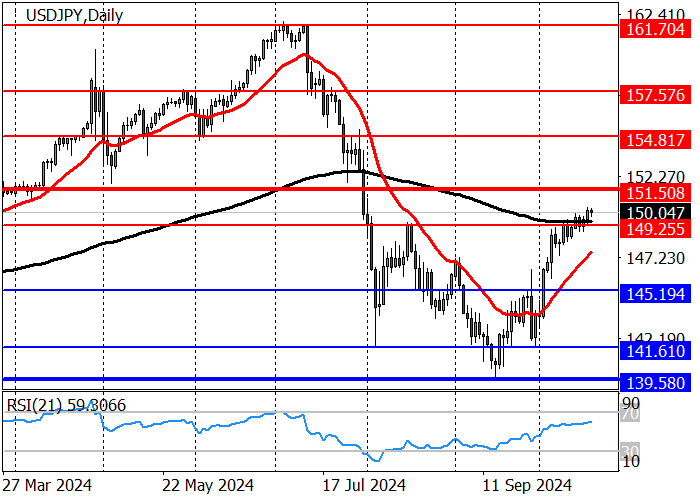Click the current price label 150.047

click(x=655, y=213)
